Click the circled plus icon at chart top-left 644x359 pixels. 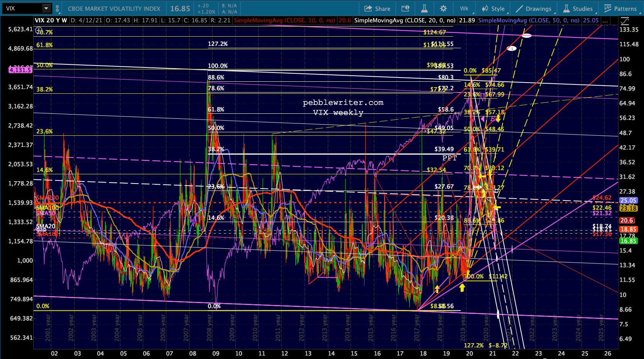[38, 30]
